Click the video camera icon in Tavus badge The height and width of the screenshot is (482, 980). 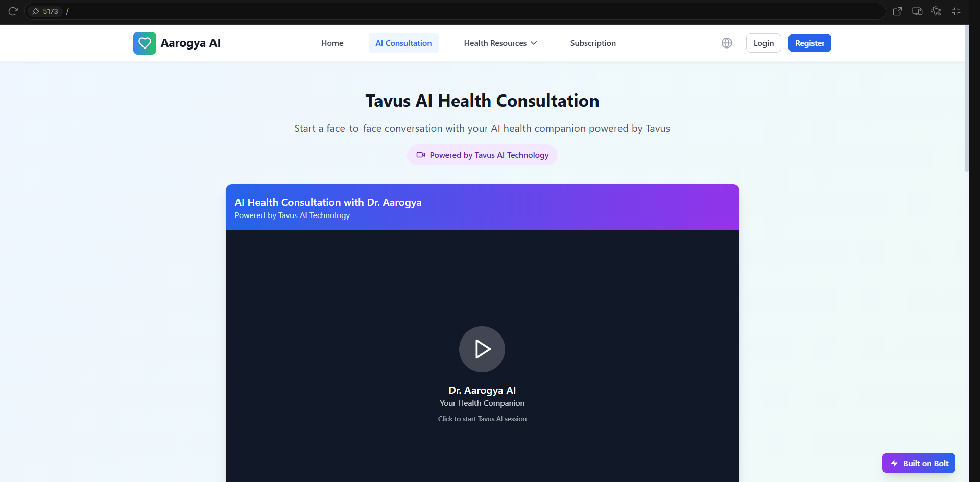(421, 155)
